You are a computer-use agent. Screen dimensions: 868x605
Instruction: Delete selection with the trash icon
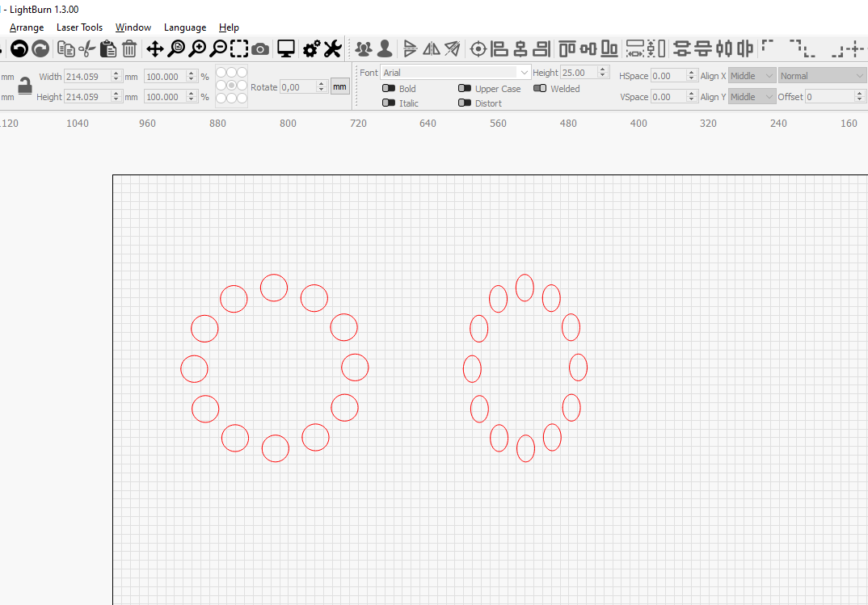click(129, 49)
